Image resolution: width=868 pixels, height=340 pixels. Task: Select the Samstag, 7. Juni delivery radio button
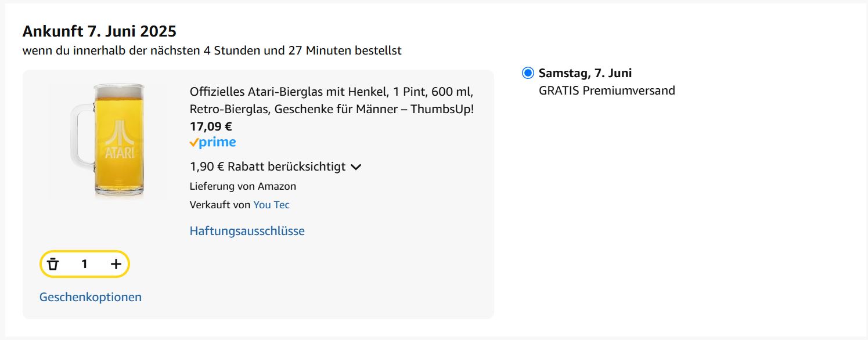(528, 73)
